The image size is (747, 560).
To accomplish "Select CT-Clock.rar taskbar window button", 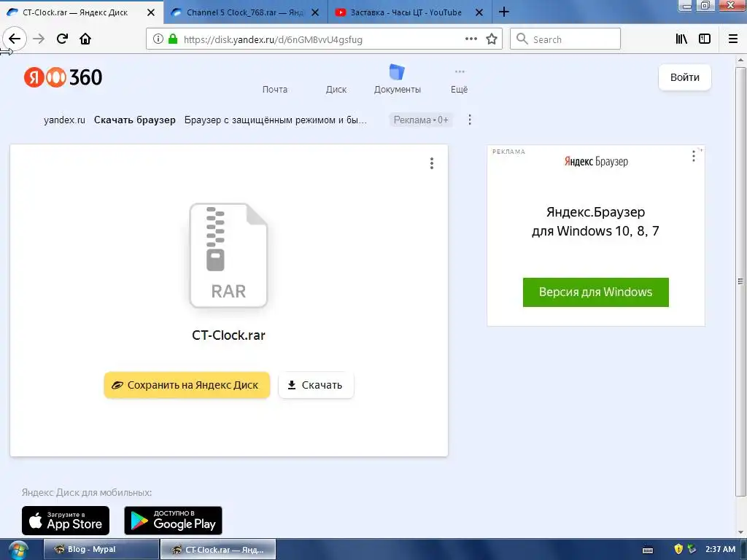I will [218, 549].
